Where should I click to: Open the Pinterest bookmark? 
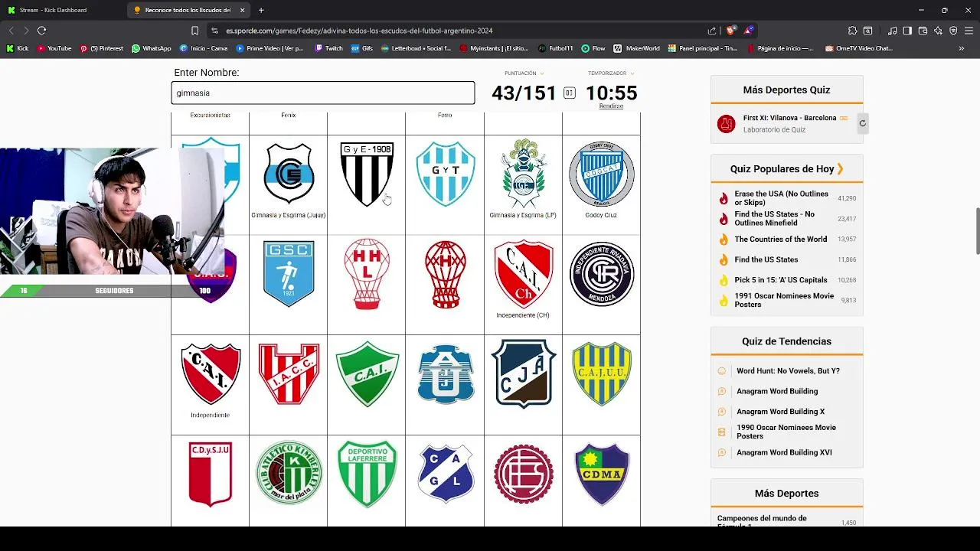tap(101, 48)
